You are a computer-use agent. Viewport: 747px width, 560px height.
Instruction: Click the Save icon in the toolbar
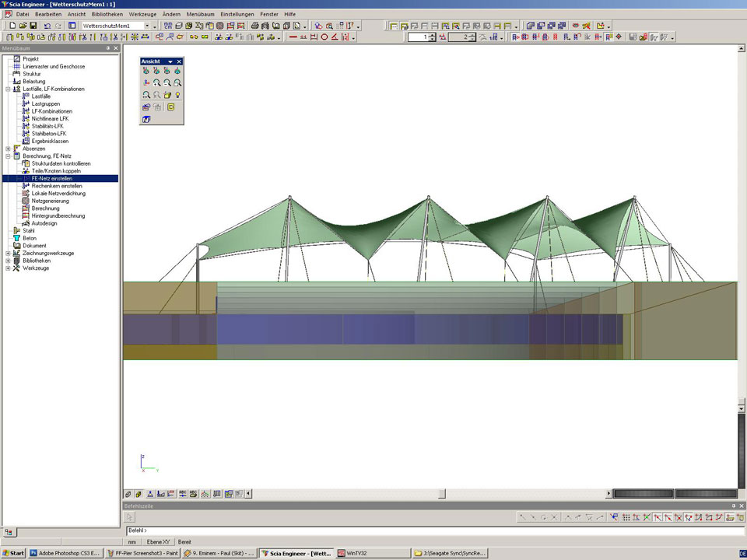[33, 26]
